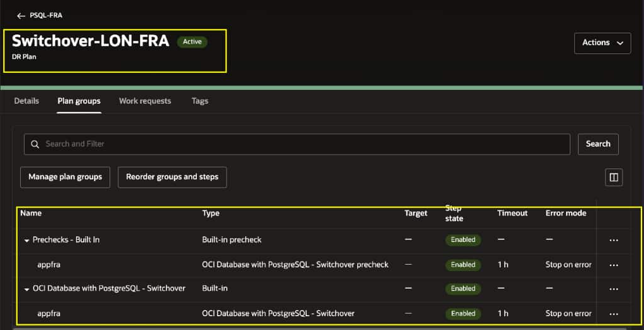The width and height of the screenshot is (644, 330).
Task: Go back to PSQL-FRA using the arrow
Action: pos(21,16)
